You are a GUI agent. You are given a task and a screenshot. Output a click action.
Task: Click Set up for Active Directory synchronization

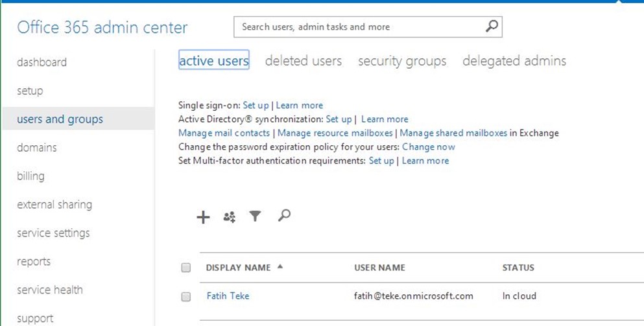(x=339, y=119)
